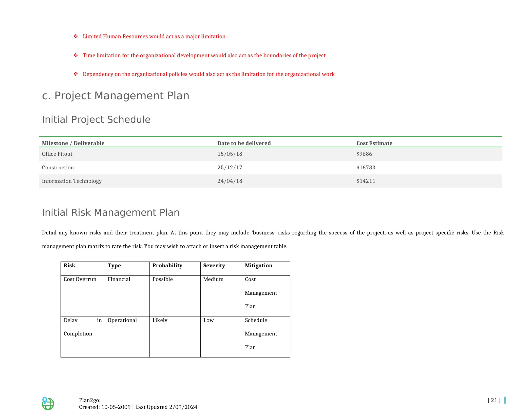Click the page number [ 21 ]
This screenshot has width=532, height=418.
[494, 400]
